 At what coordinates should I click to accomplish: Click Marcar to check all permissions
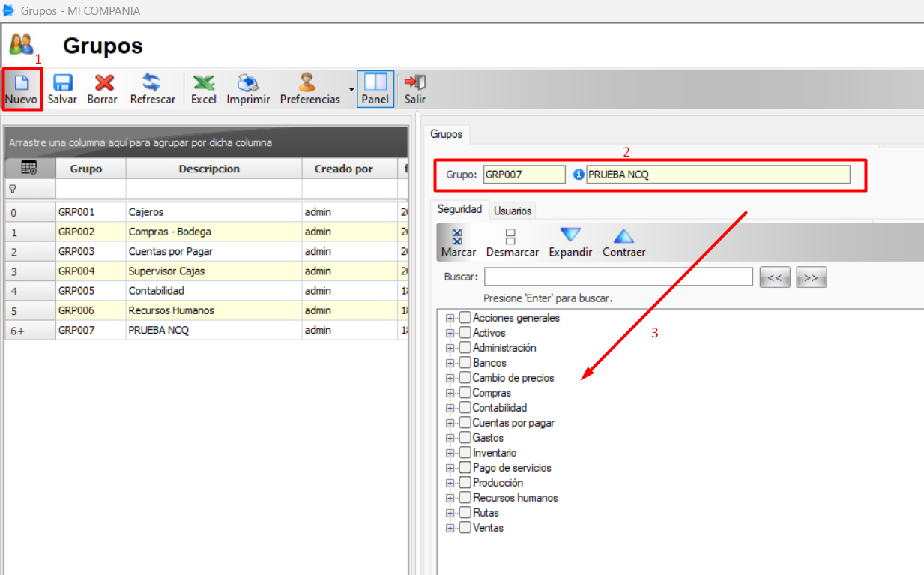tap(459, 243)
